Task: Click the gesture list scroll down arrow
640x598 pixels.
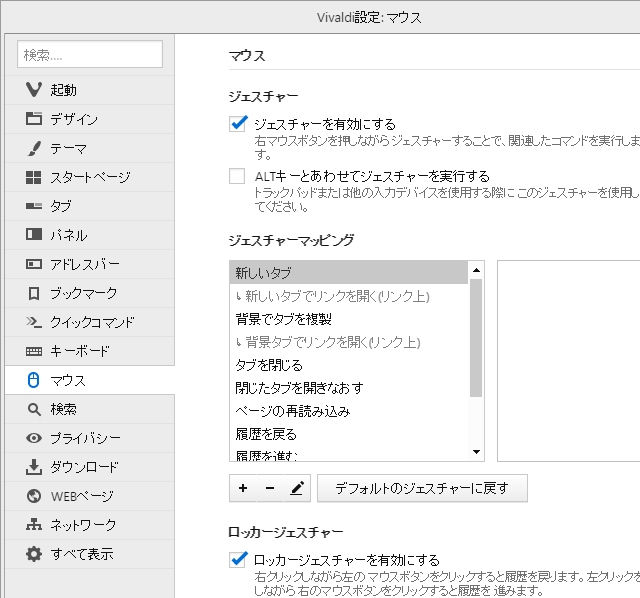Action: pos(476,451)
